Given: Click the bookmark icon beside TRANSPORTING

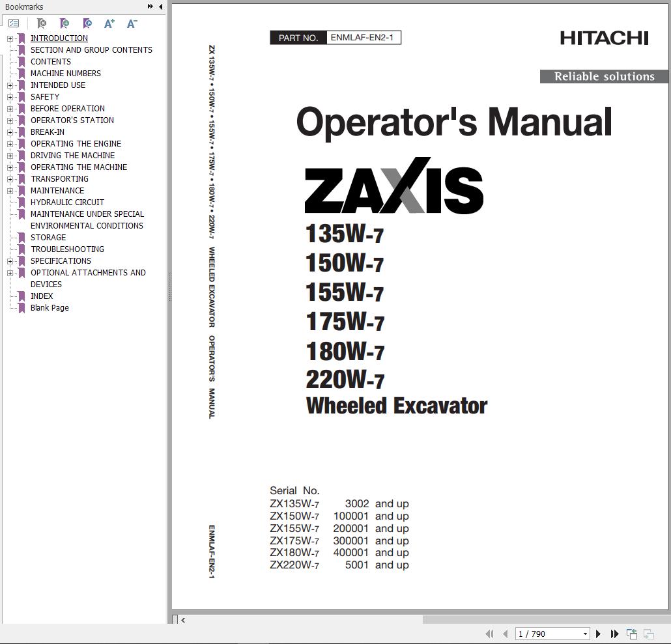Looking at the screenshot, I should [21, 179].
